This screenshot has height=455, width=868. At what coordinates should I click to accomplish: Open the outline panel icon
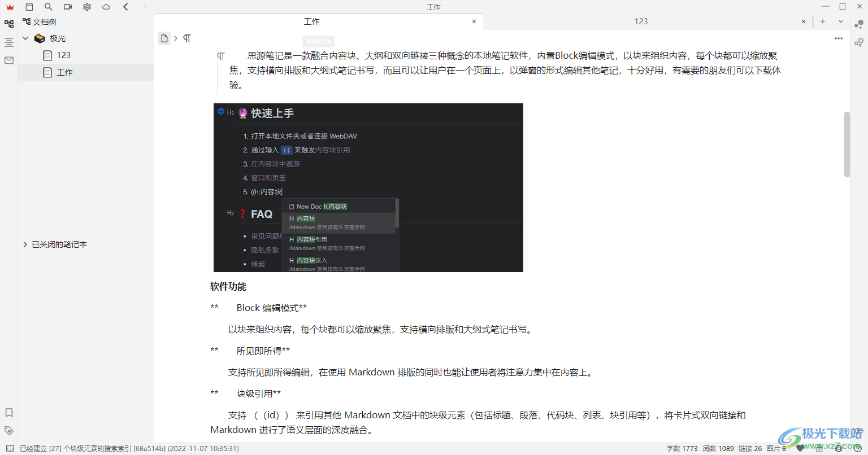click(x=8, y=42)
